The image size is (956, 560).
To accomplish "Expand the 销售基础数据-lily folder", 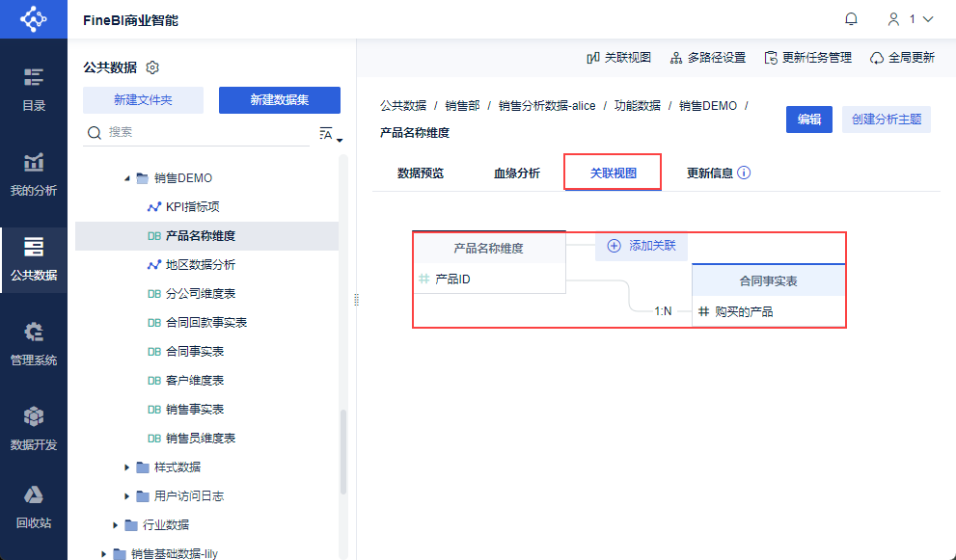I will (103, 554).
